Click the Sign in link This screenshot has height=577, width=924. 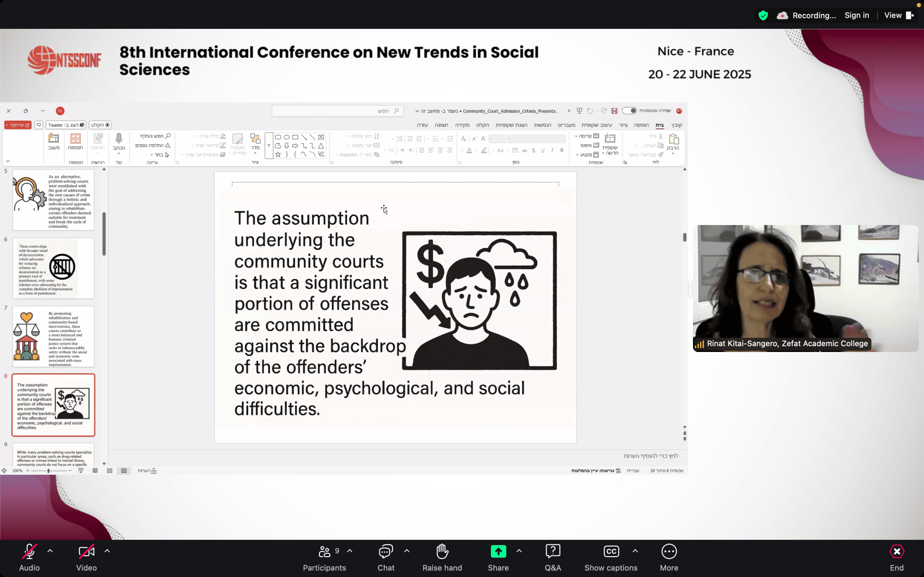(x=857, y=15)
